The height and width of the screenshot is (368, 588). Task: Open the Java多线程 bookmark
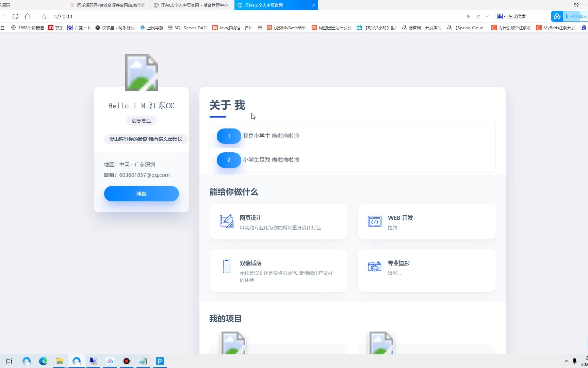(232, 28)
